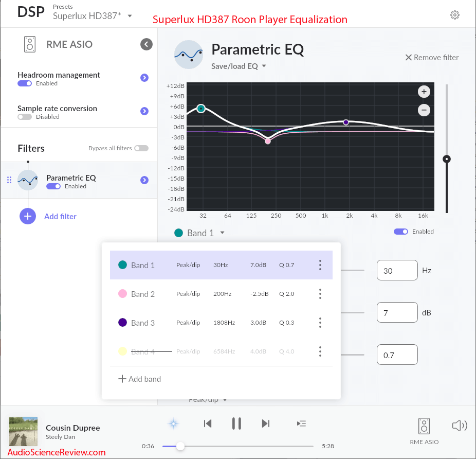The image size is (476, 459).
Task: Open Cousin Dupree track title
Action: point(73,428)
